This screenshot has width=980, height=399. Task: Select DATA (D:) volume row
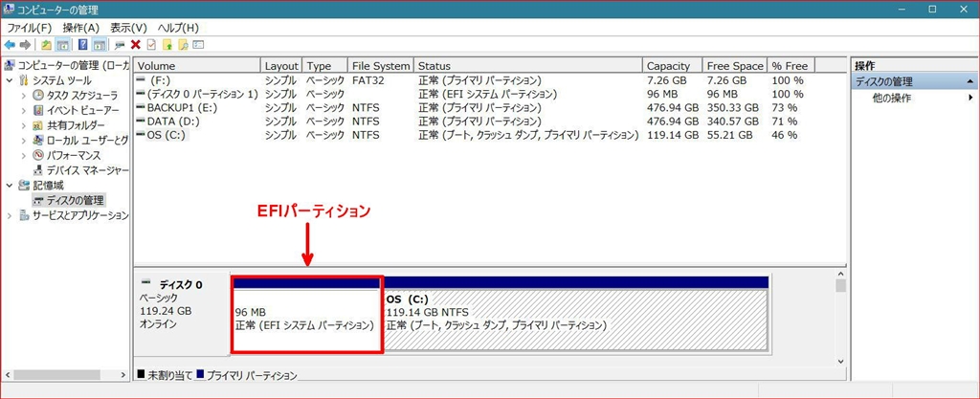475,122
